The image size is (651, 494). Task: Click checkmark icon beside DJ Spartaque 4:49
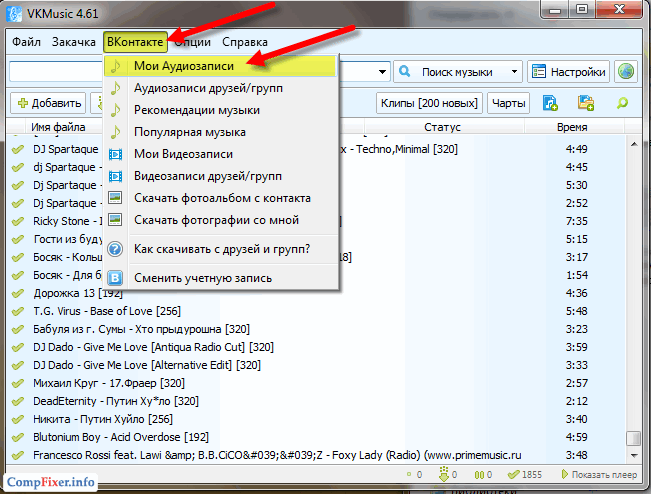pos(17,149)
